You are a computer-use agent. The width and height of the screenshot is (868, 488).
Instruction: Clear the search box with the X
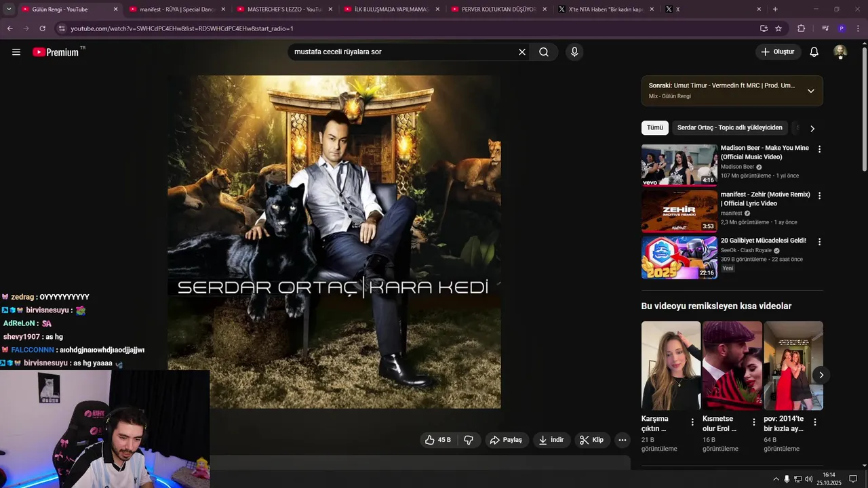[522, 52]
